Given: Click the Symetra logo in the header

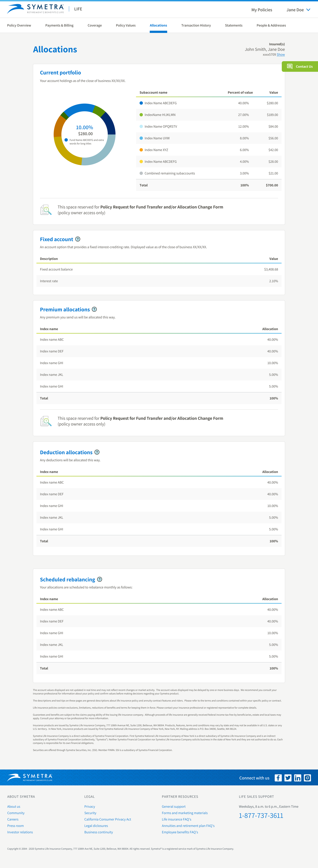Looking at the screenshot, I should (x=34, y=8).
